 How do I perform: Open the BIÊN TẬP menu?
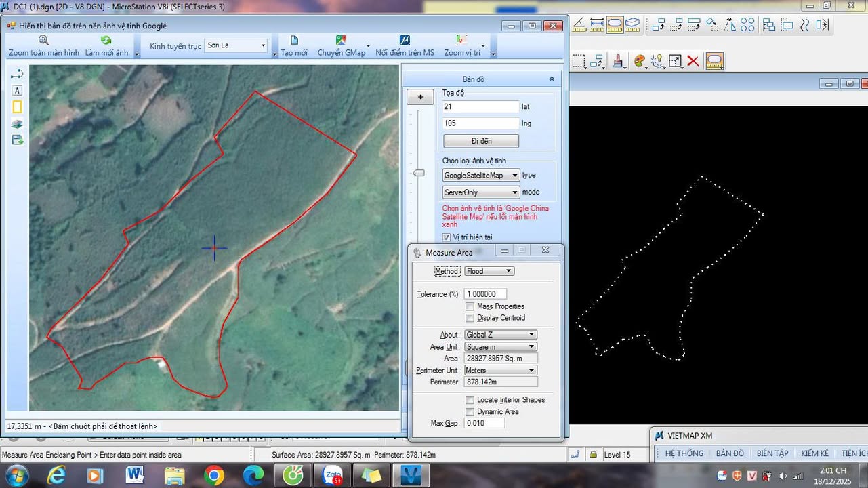[x=772, y=453]
